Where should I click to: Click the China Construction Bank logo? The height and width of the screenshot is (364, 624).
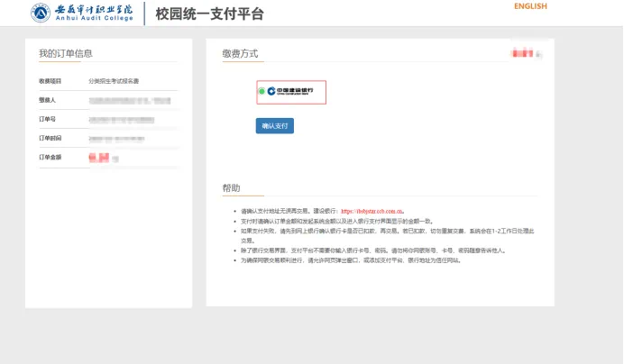294,91
